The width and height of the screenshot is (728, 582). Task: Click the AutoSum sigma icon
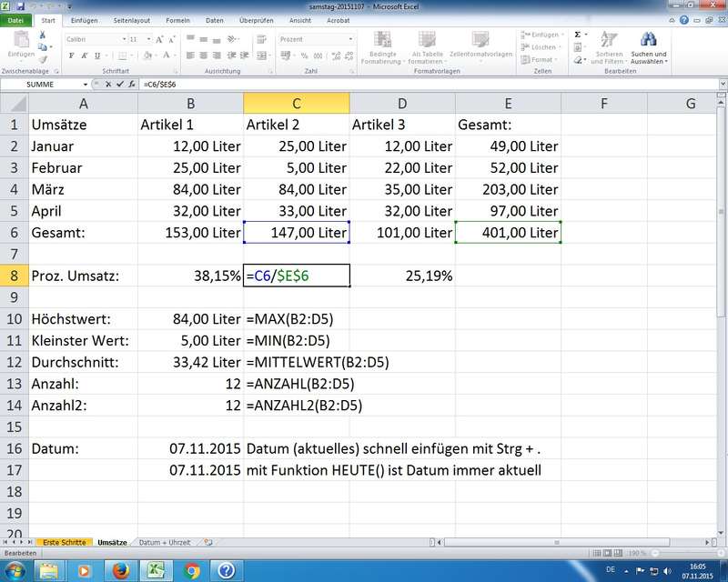[x=577, y=35]
